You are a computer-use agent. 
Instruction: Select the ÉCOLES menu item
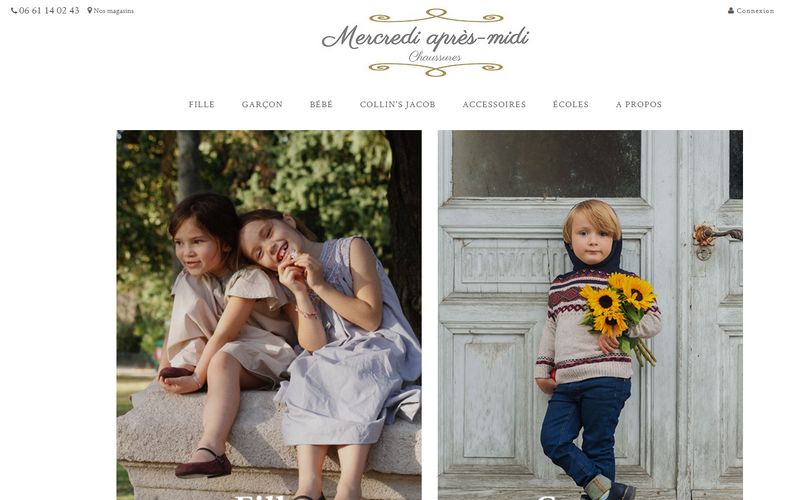(x=570, y=104)
